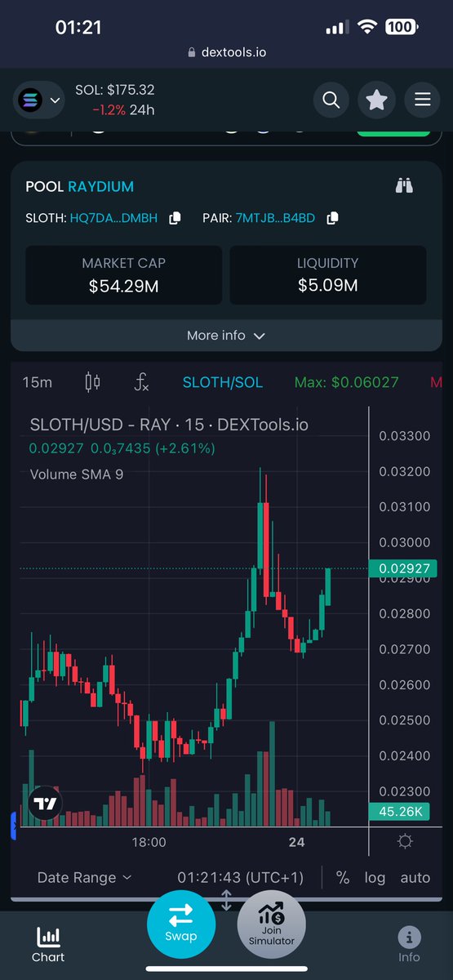Change the candlestick chart style
The image size is (453, 980).
coord(92,382)
